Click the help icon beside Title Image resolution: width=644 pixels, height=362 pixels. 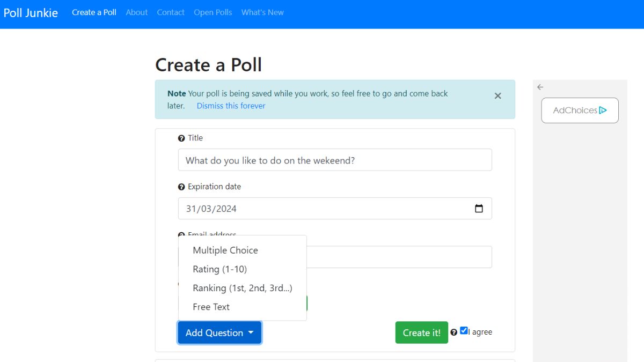[x=181, y=138]
